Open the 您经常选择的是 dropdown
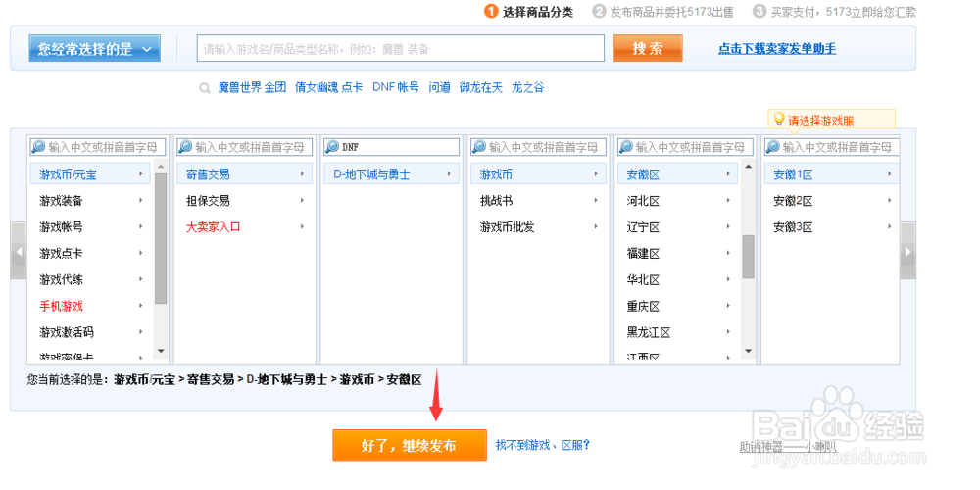This screenshot has height=490, width=980. click(x=94, y=49)
